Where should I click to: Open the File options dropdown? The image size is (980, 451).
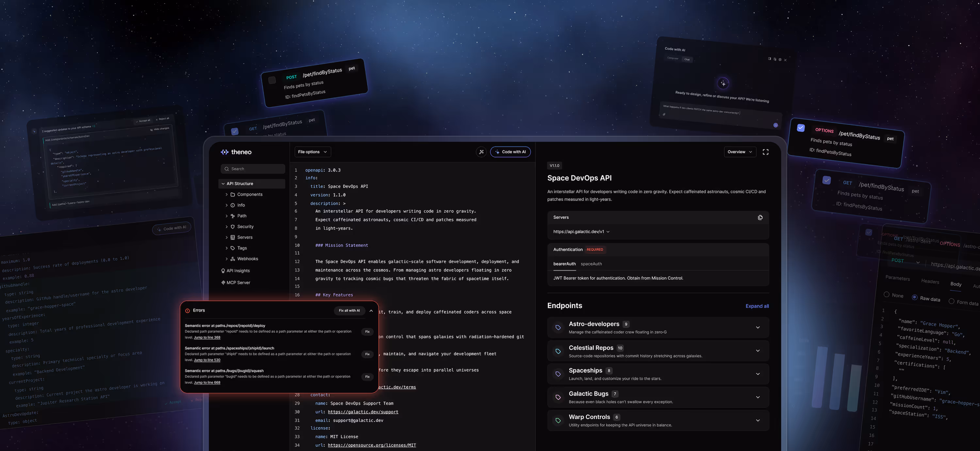312,152
